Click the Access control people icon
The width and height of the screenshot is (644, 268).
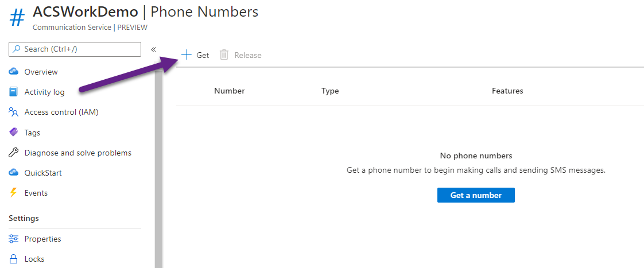click(14, 112)
